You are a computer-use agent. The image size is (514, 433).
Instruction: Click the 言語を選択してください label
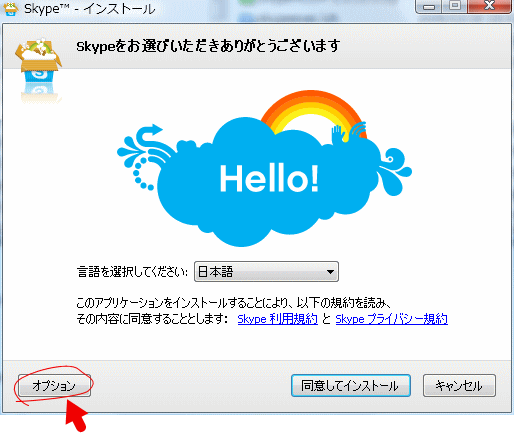132,272
